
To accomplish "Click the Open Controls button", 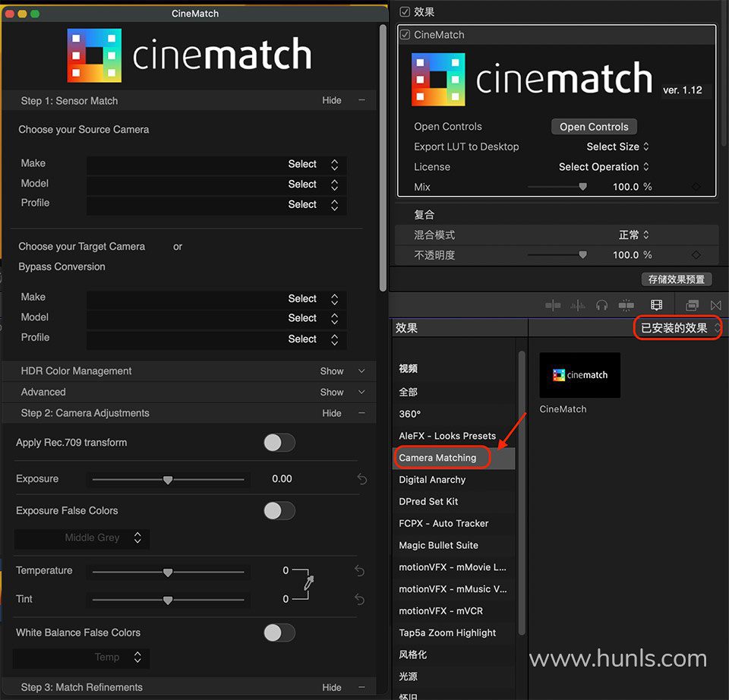I will [594, 127].
